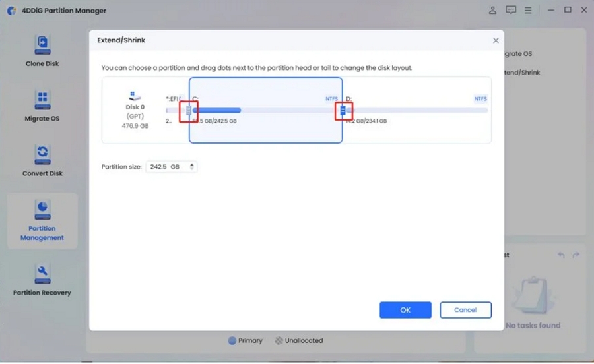Image resolution: width=594 pixels, height=364 pixels.
Task: Click the C: partition 242.5 GB size text
Action: (x=214, y=121)
